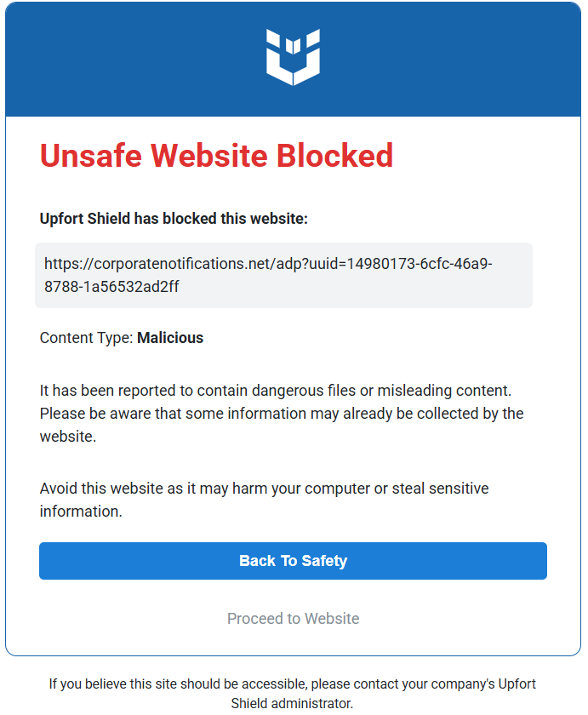Select the blocked URL box

coord(283,276)
